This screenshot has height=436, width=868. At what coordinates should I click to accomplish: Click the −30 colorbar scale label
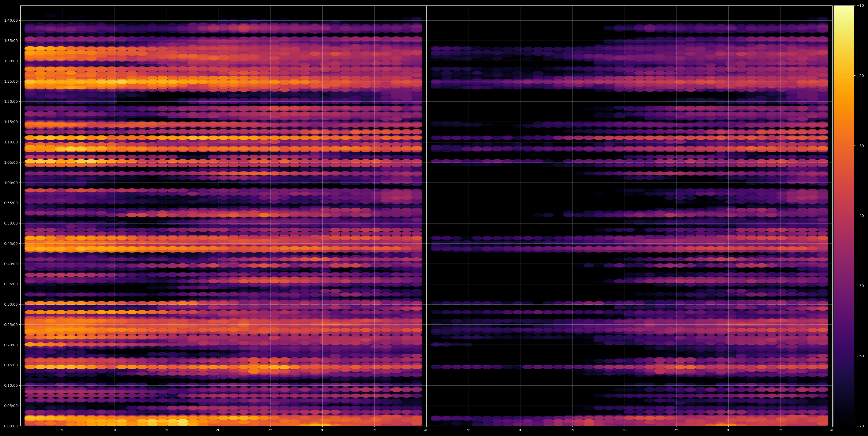pyautogui.click(x=860, y=146)
